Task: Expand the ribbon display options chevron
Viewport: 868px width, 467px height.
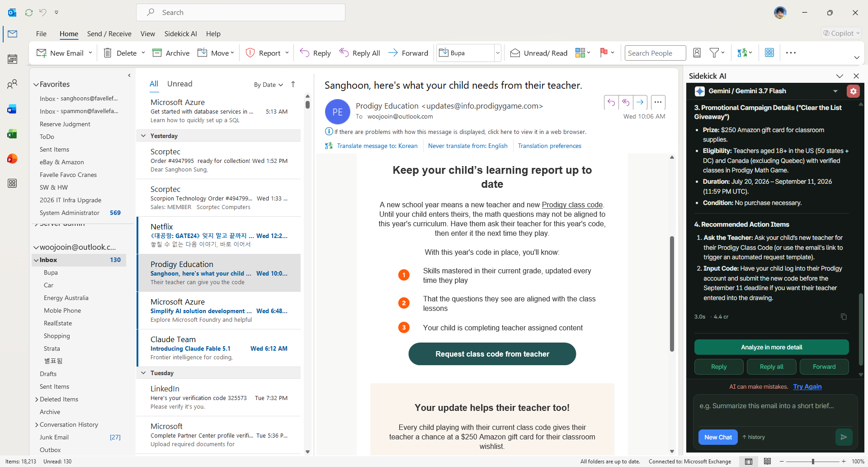Action: point(857,57)
